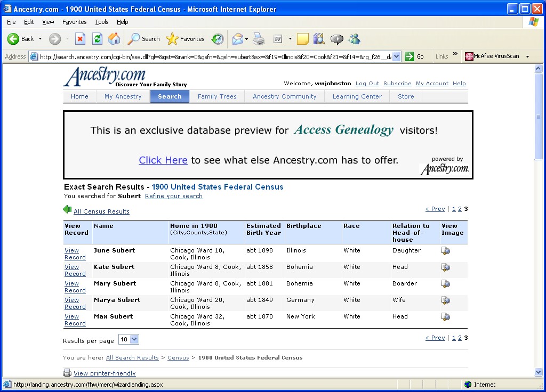Expand the McAfee VirusScan dropdown arrow
Image resolution: width=546 pixels, height=392 pixels.
527,56
